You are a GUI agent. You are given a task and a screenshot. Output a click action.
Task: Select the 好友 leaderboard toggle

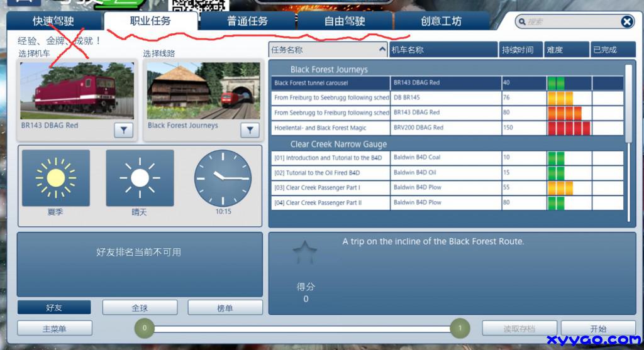(54, 308)
